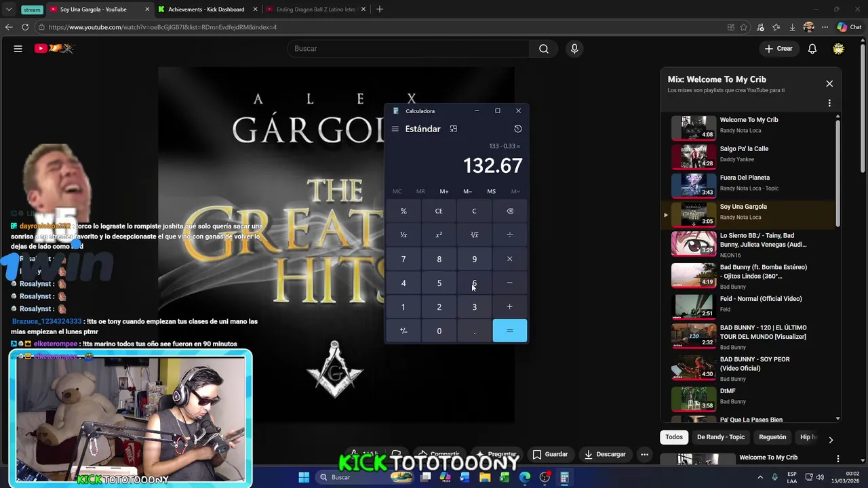Open a new browser tab
This screenshot has height=488, width=868.
pyautogui.click(x=380, y=9)
